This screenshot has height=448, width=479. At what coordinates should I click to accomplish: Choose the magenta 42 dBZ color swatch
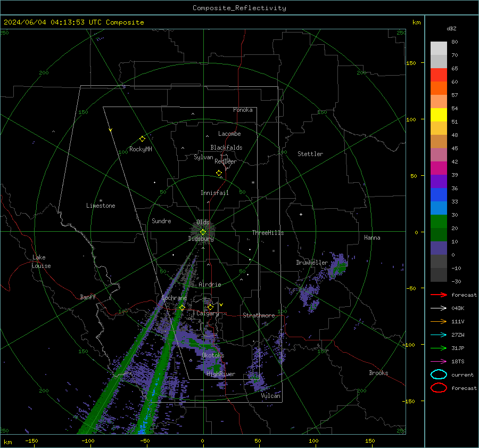(x=439, y=168)
